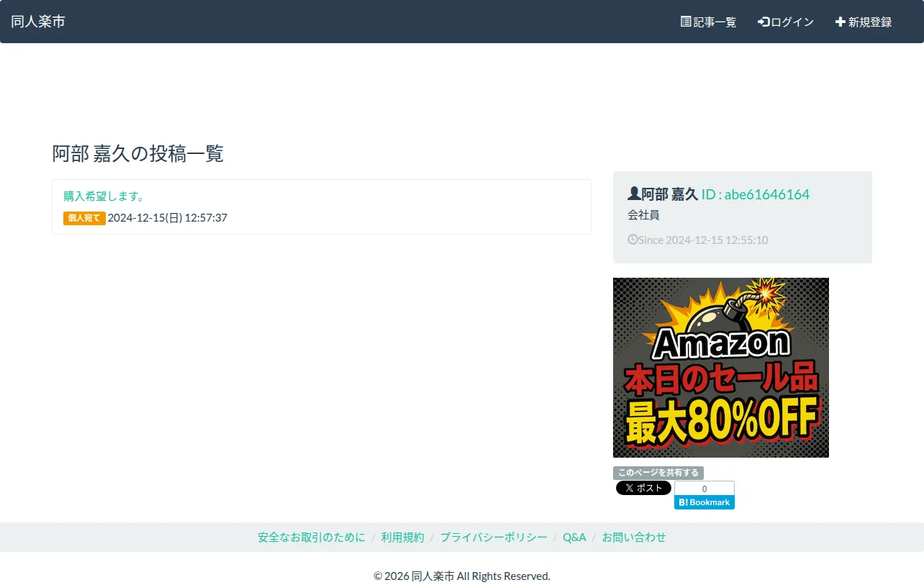Viewport: 924px width, 585px height.
Task: Click the Since 2024-12-15 12:55:10 text
Action: coord(703,240)
